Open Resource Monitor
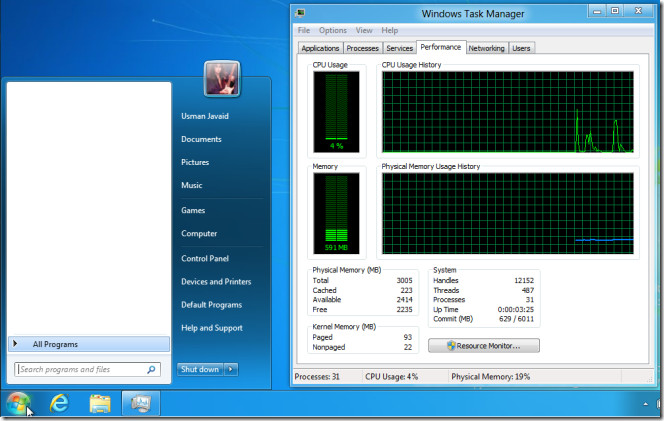Viewport: 664px width, 421px height. (x=483, y=345)
